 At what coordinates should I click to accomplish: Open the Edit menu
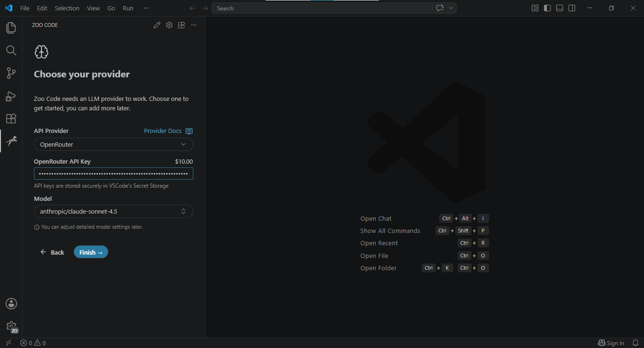[42, 8]
